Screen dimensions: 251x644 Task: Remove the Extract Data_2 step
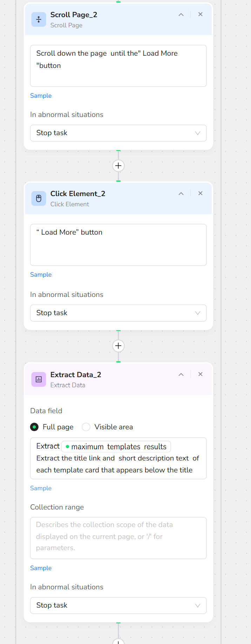click(201, 374)
